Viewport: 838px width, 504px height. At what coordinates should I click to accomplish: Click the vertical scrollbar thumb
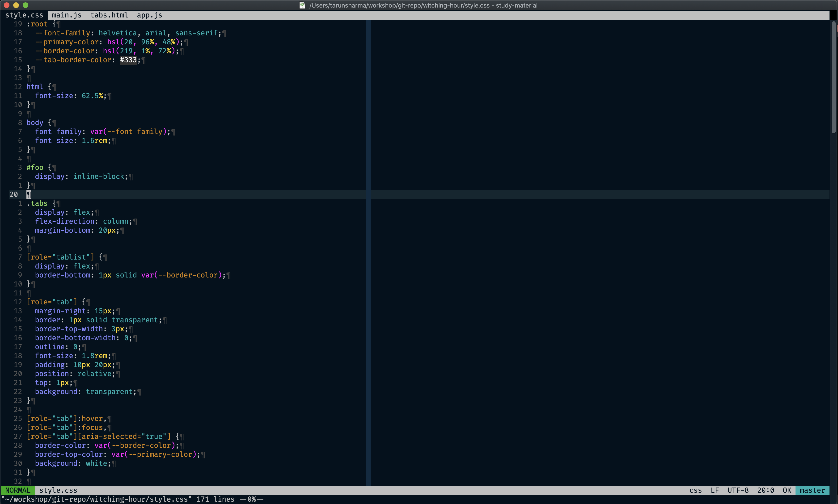pos(833,77)
